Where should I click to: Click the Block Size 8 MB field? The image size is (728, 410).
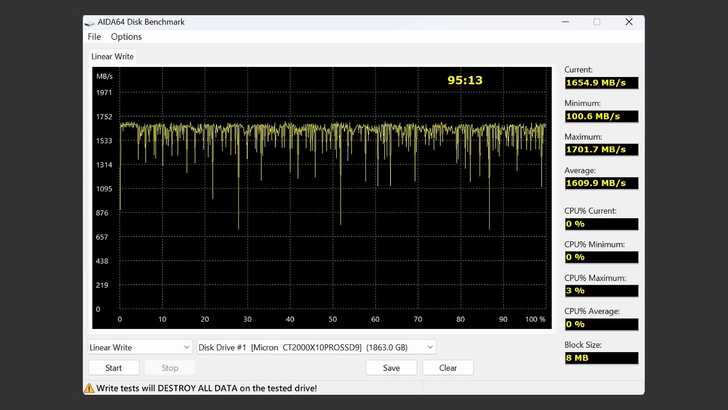point(600,357)
